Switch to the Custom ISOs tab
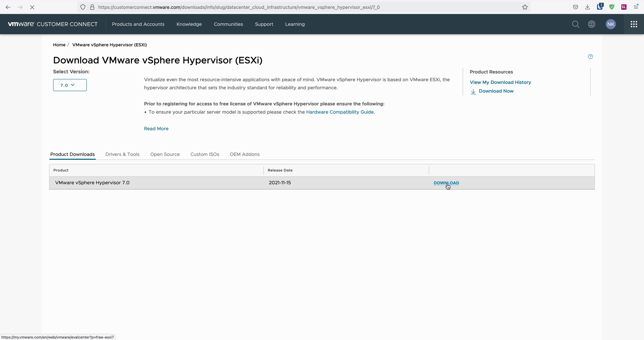This screenshot has height=340, width=644. [x=205, y=154]
